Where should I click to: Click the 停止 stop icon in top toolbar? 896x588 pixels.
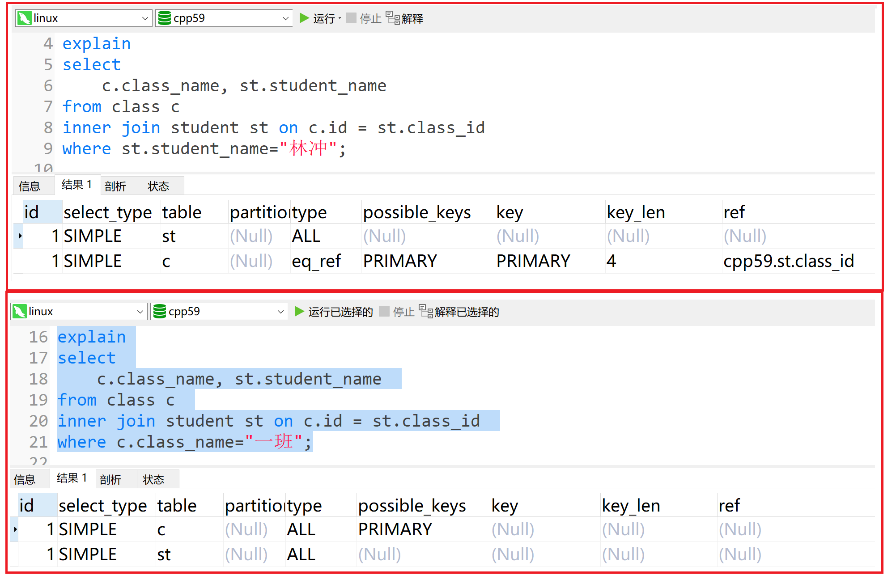tap(351, 18)
